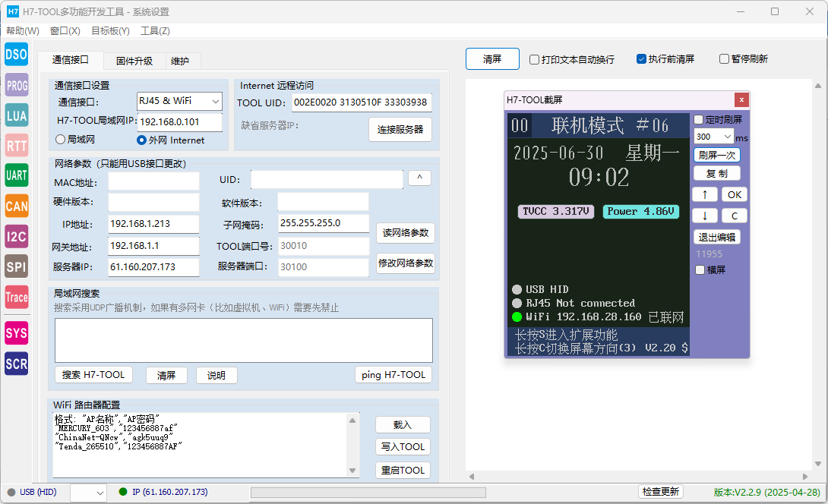Click the 退出编辑 button

pos(716,237)
